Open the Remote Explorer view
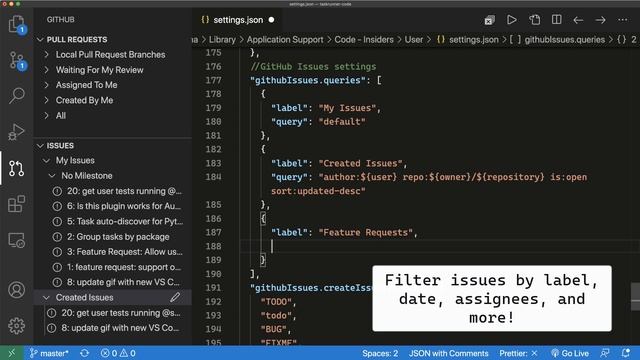 (16, 240)
